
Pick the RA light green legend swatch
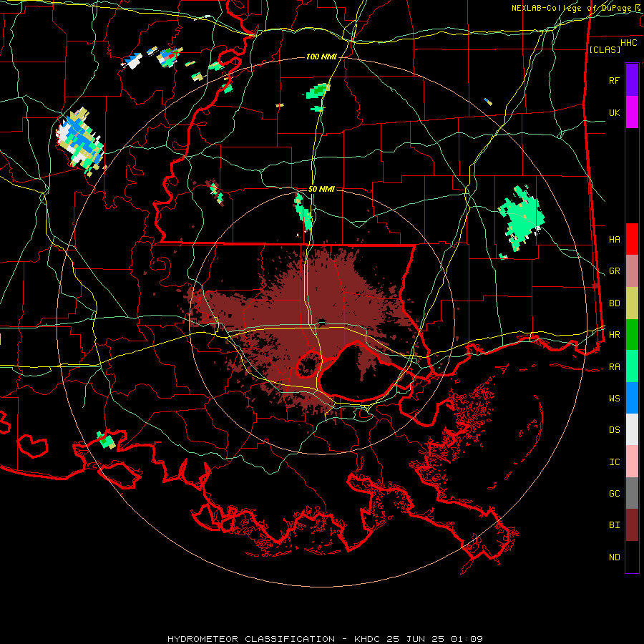(632, 366)
